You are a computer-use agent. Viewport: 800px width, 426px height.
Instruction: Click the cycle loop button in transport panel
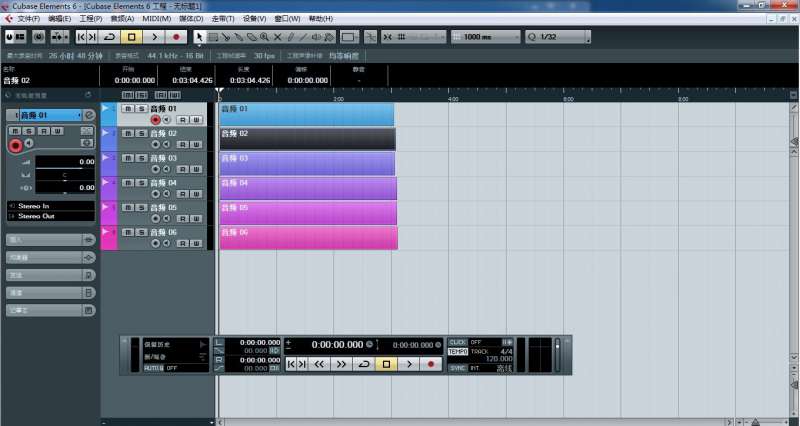(x=364, y=364)
